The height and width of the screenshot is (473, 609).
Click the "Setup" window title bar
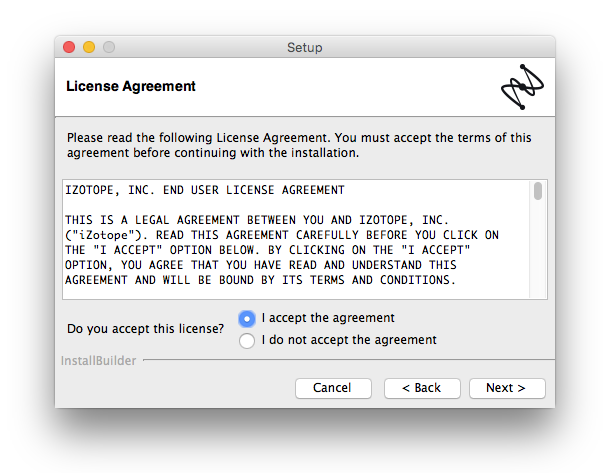tap(305, 47)
